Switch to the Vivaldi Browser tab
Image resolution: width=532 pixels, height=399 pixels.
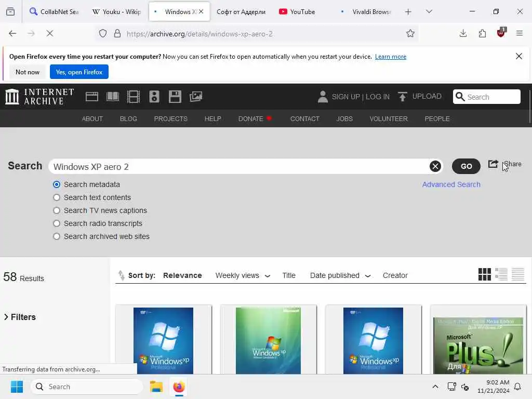[366, 12]
